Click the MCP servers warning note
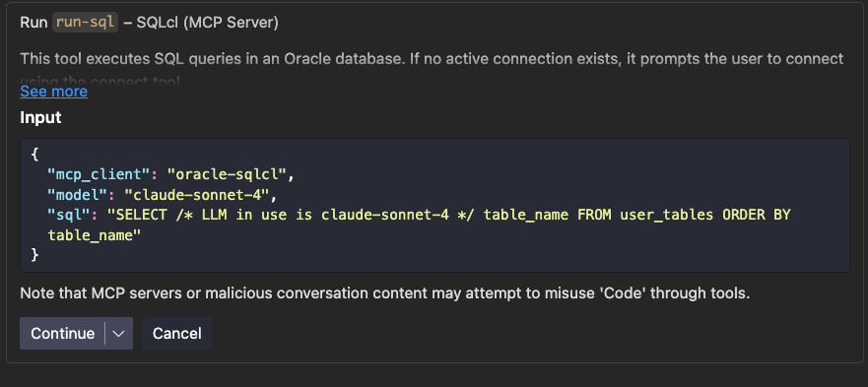This screenshot has height=387, width=868. click(384, 293)
